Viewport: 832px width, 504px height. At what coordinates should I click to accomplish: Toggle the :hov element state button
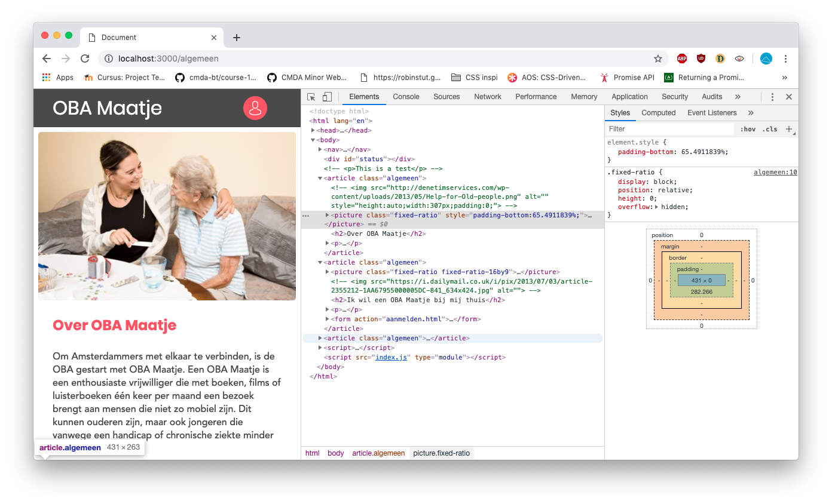[748, 129]
